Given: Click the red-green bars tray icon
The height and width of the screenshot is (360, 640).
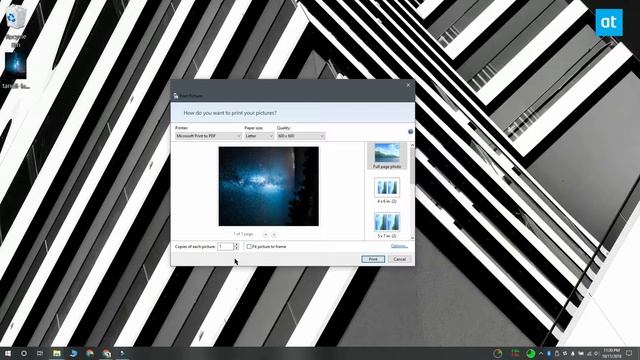Looking at the screenshot, I should (516, 353).
